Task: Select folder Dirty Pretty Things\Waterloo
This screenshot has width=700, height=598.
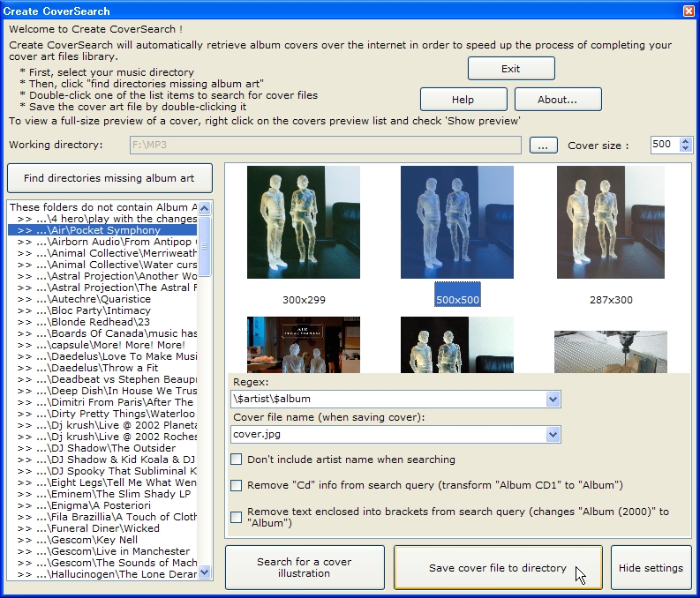Action: [102, 414]
